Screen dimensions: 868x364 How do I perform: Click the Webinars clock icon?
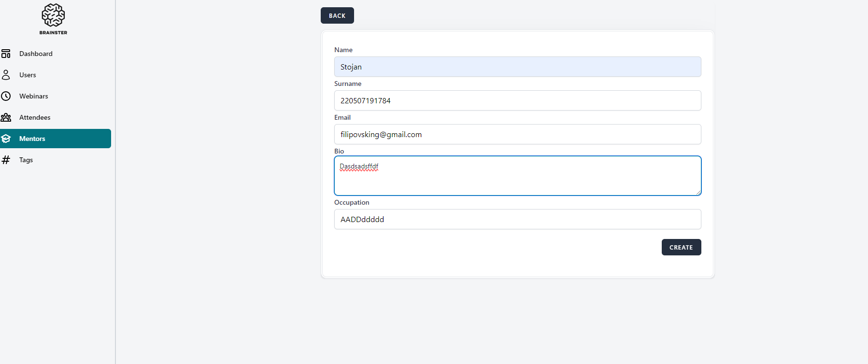click(6, 96)
